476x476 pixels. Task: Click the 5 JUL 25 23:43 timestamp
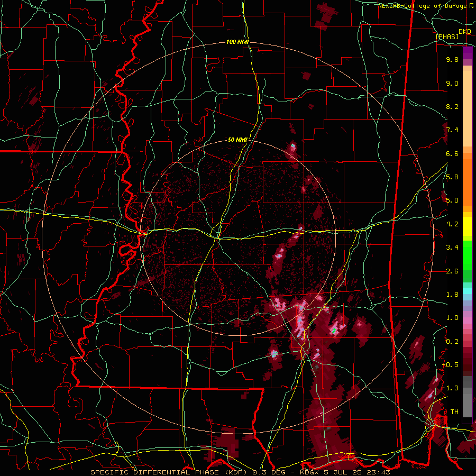(358, 472)
